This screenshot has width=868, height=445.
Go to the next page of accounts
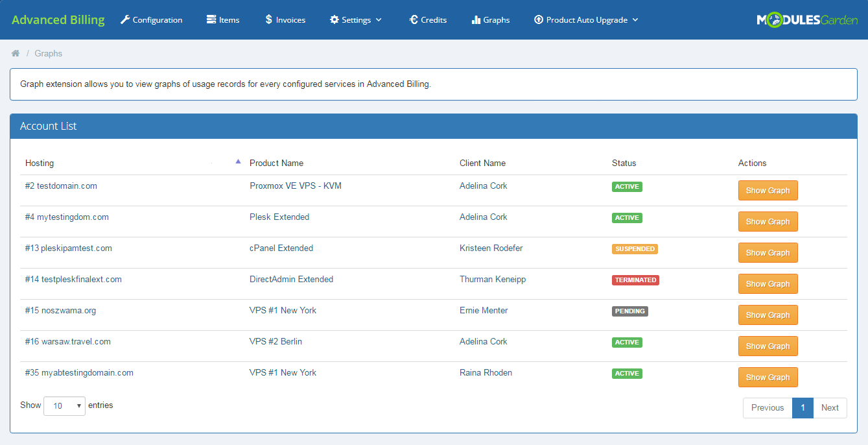(x=830, y=407)
